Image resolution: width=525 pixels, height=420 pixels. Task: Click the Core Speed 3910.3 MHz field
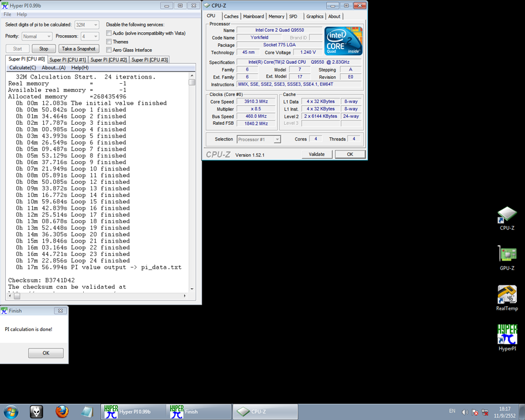[256, 101]
